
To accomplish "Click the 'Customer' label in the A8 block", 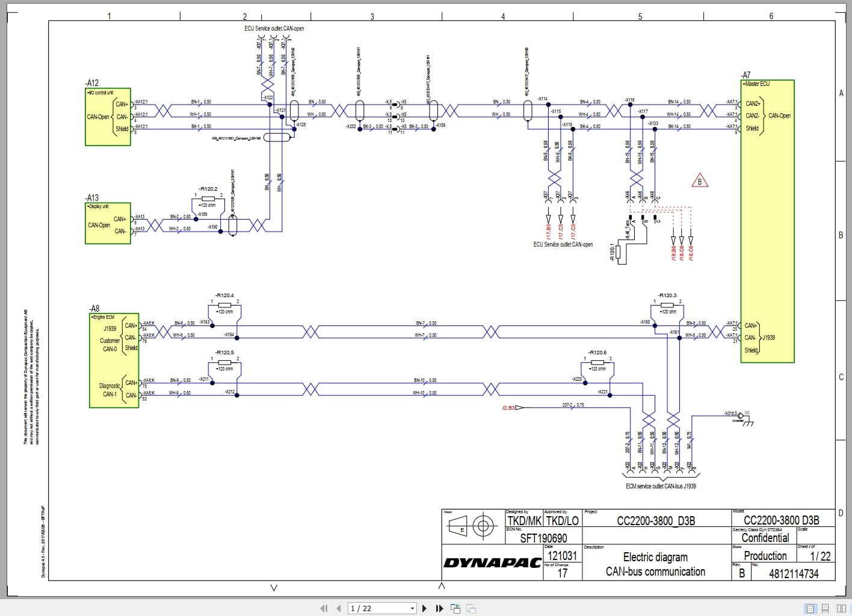I will (110, 341).
